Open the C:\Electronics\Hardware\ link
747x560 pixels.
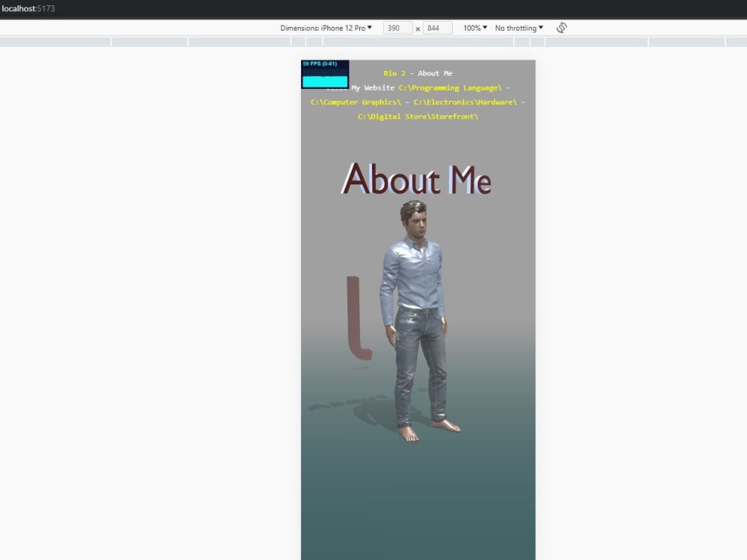[465, 102]
